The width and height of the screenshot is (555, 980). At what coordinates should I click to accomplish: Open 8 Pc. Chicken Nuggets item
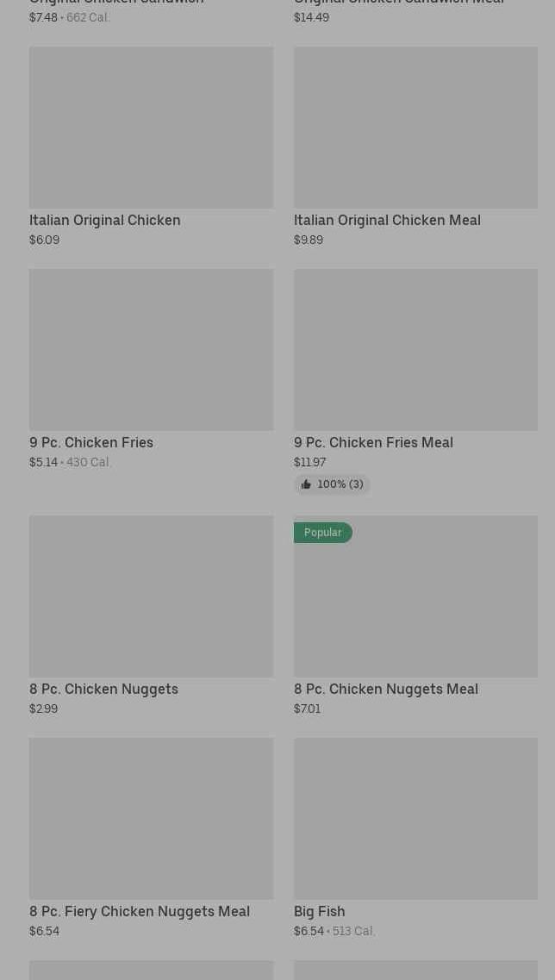pos(103,690)
